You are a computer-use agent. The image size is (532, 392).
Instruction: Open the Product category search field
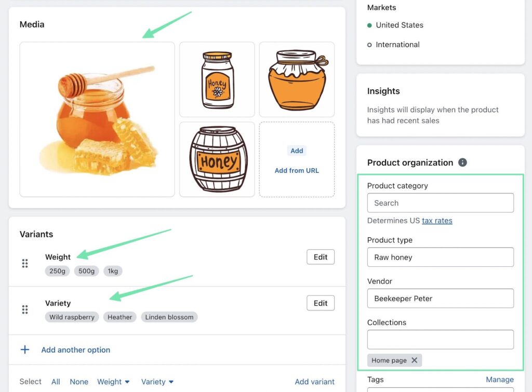click(x=440, y=203)
